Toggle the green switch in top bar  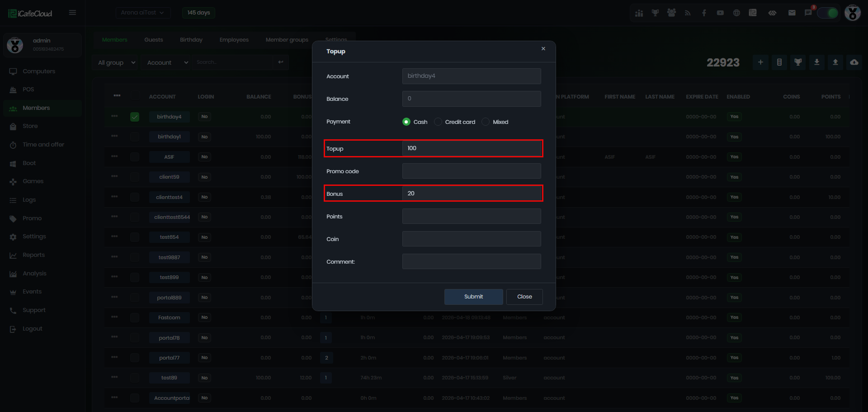click(x=828, y=13)
